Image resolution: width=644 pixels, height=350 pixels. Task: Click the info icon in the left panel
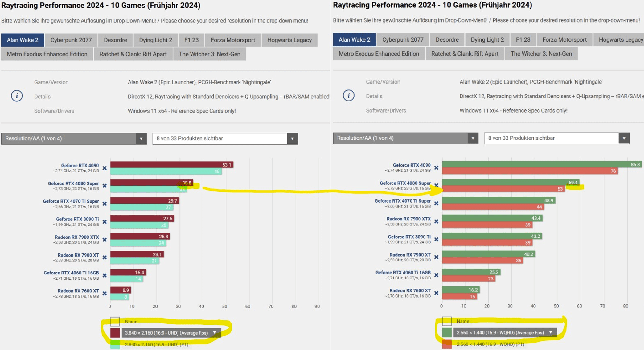pos(17,96)
